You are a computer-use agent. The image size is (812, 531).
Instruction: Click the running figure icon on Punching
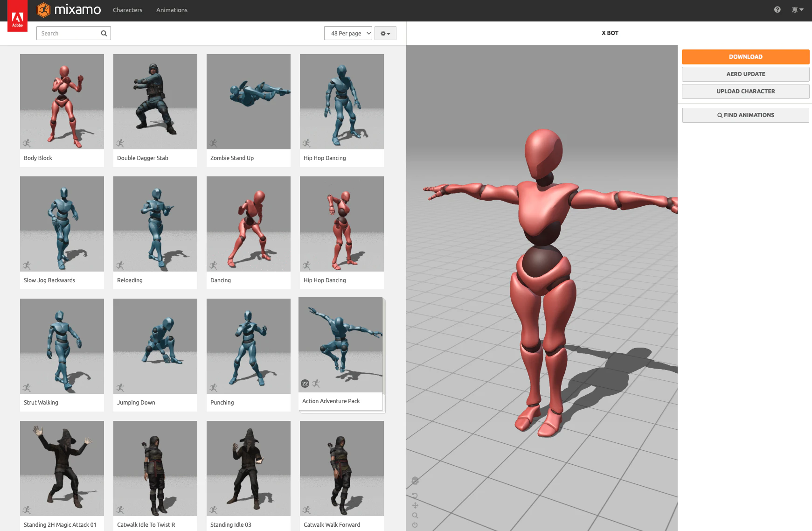(214, 387)
